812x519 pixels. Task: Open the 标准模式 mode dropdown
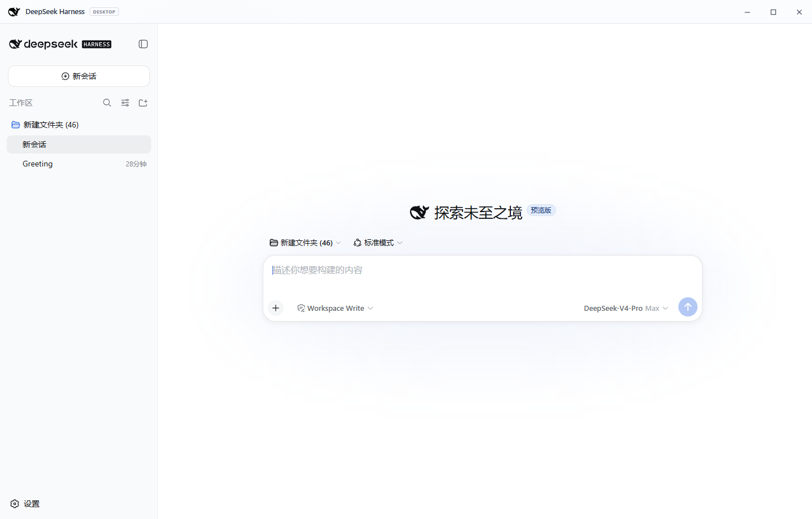(378, 243)
